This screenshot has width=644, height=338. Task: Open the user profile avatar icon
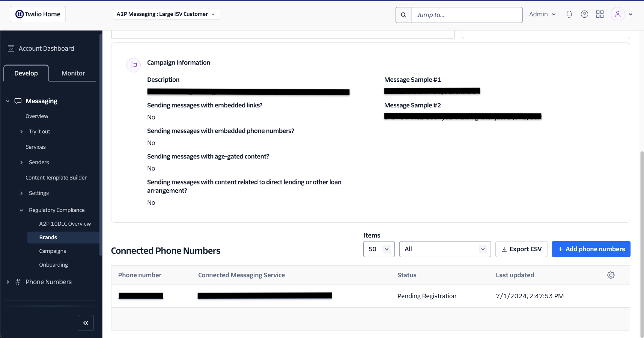tap(617, 14)
